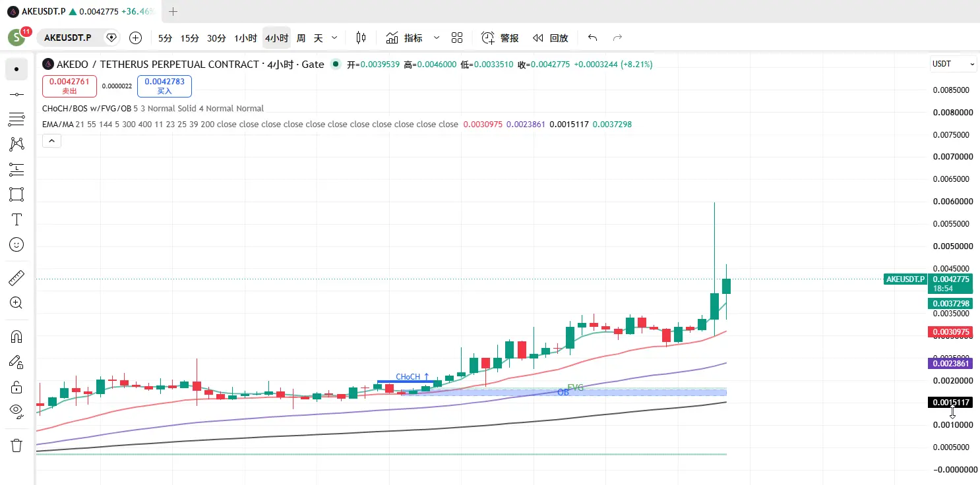
Task: Click the diamond badge beside symbol name
Action: coord(111,38)
